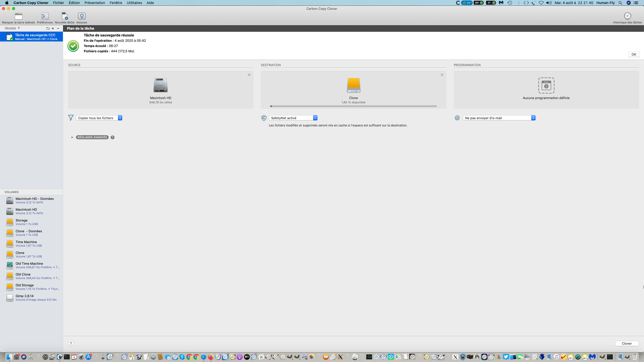Click the SafetyNet shield icon

264,118
